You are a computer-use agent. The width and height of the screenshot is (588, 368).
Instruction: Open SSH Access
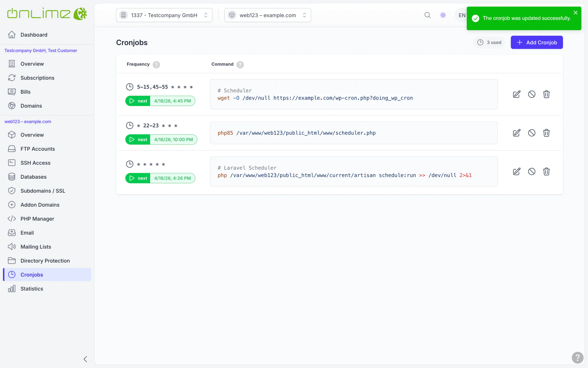coord(47,163)
